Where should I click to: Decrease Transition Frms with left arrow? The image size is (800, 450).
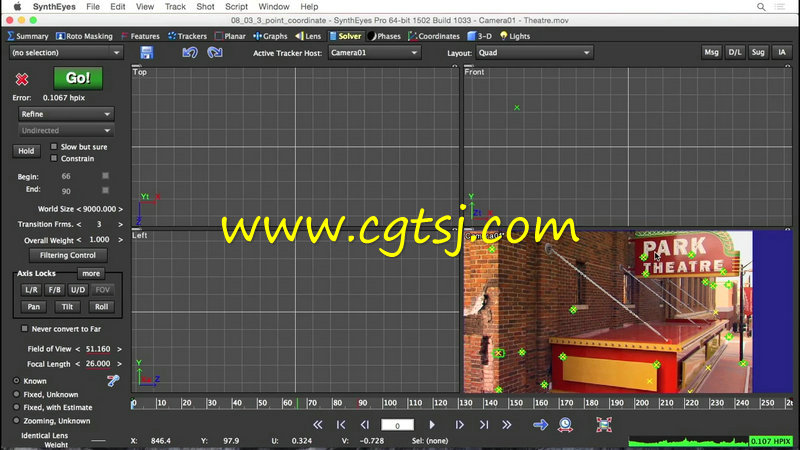coord(79,224)
